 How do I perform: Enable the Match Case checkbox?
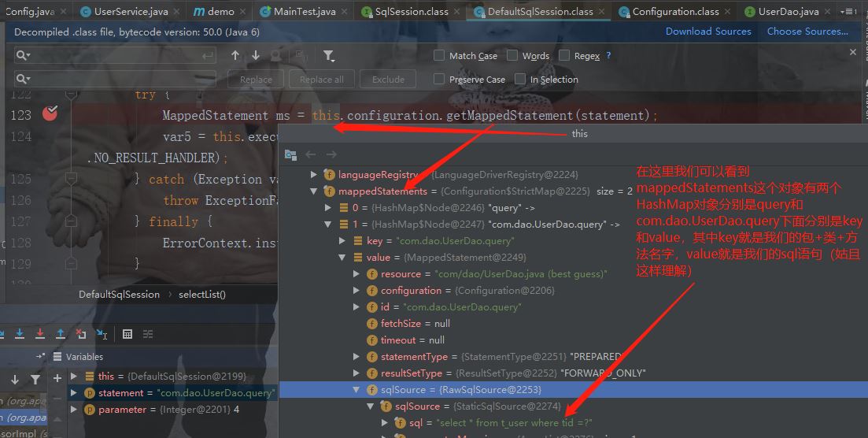tap(439, 55)
